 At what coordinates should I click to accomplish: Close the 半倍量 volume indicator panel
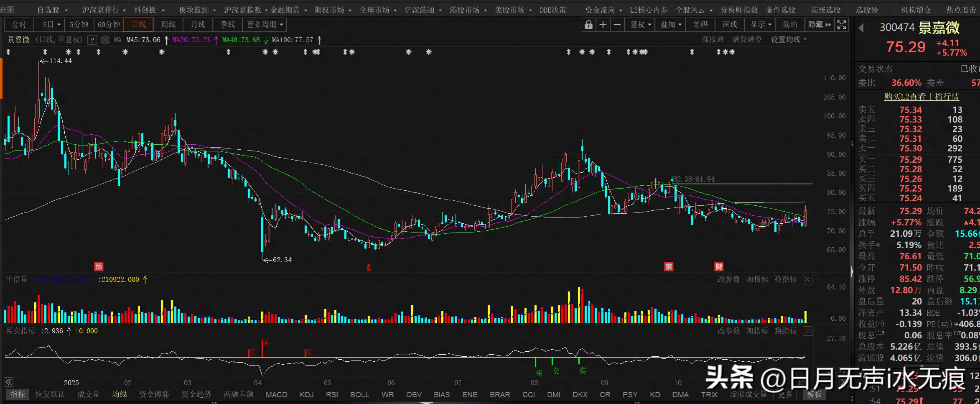point(807,279)
